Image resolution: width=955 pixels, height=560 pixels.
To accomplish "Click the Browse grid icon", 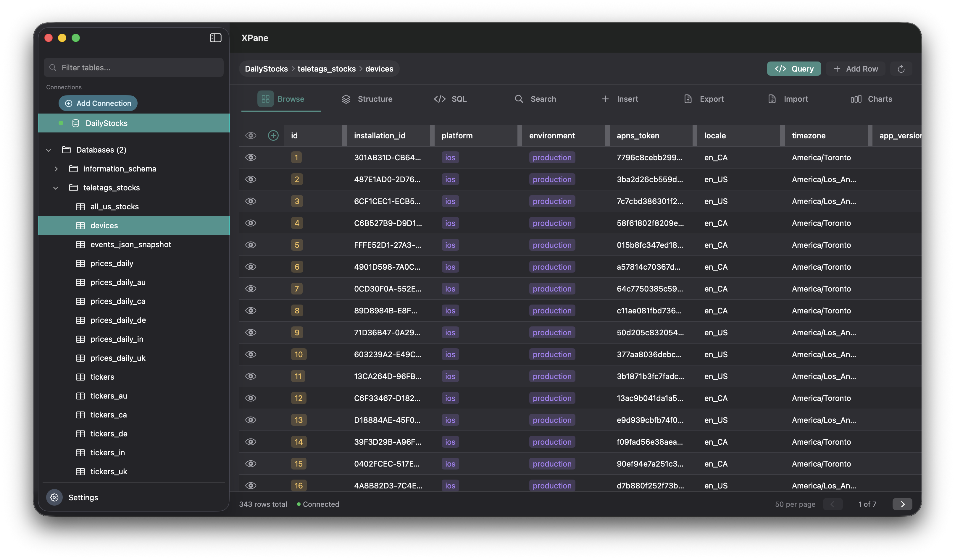I will pyautogui.click(x=265, y=99).
